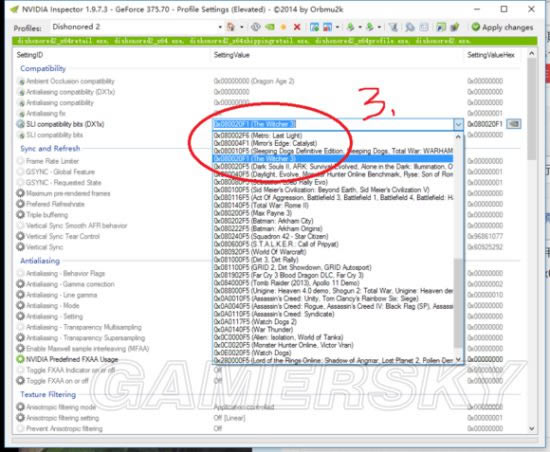Select Batman: Arkham City entry
The height and width of the screenshot is (452, 550).
point(263,221)
